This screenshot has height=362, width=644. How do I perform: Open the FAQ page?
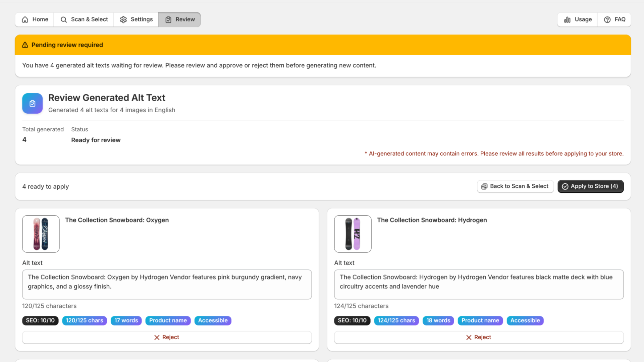614,19
